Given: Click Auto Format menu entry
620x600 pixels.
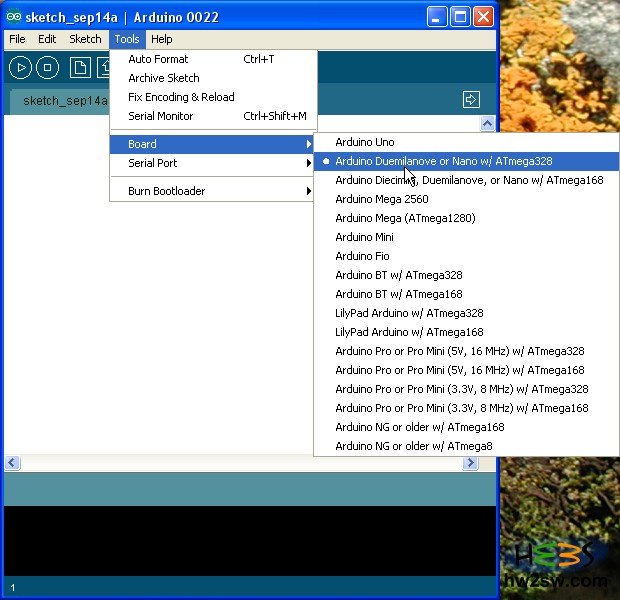Looking at the screenshot, I should click(158, 59).
